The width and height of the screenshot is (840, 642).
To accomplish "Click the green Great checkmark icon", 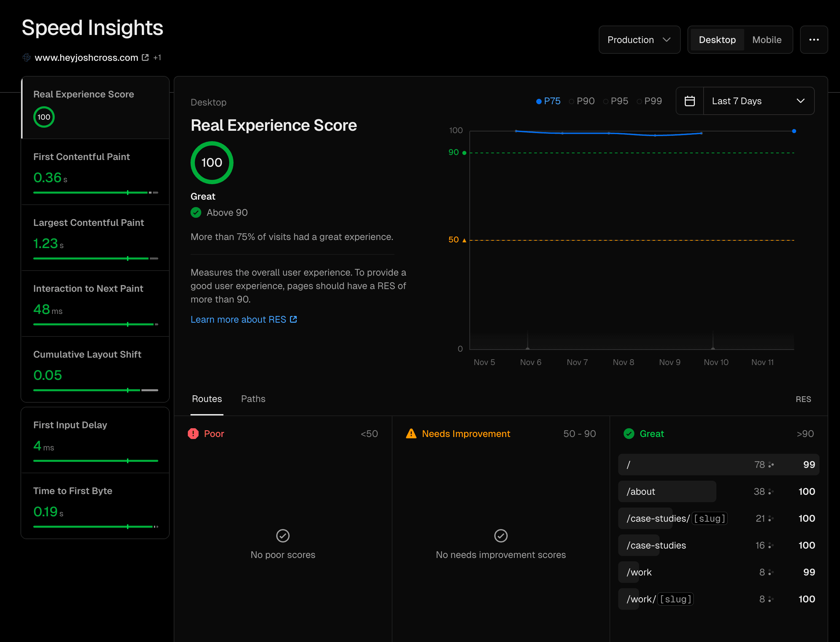I will point(629,434).
